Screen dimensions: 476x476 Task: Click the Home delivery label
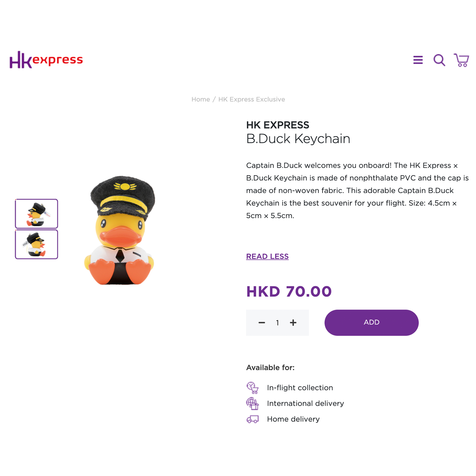click(x=294, y=419)
